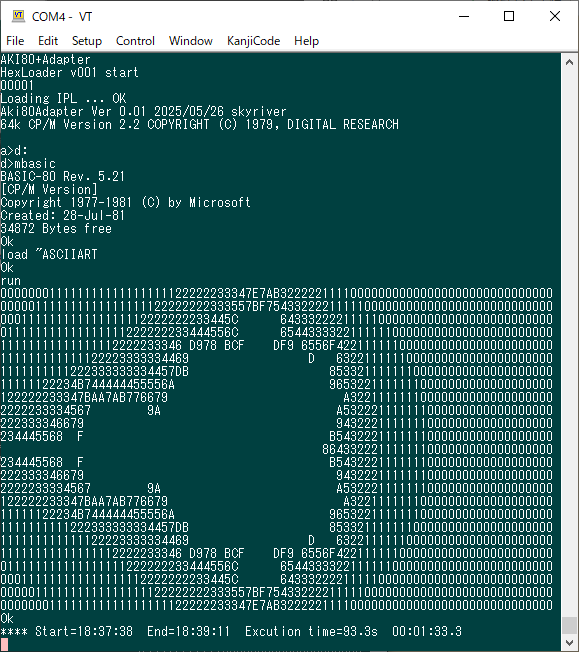The height and width of the screenshot is (652, 579).
Task: Open the Control menu
Action: point(135,41)
